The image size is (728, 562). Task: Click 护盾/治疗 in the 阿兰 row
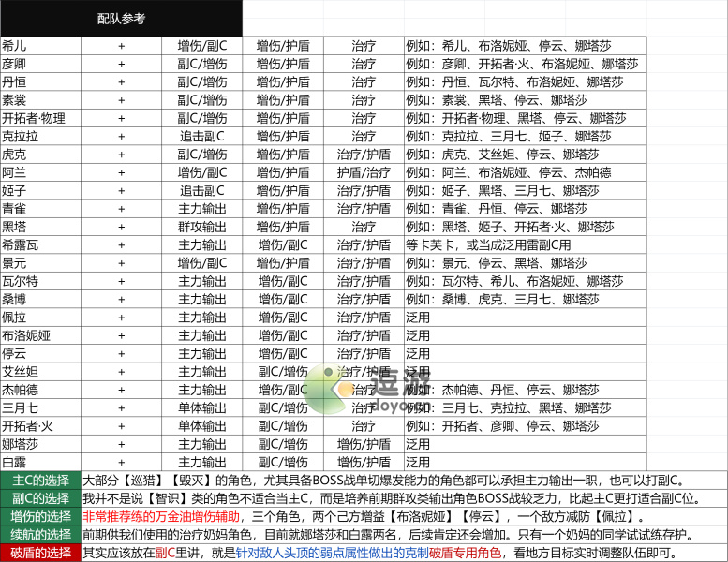coord(364,172)
